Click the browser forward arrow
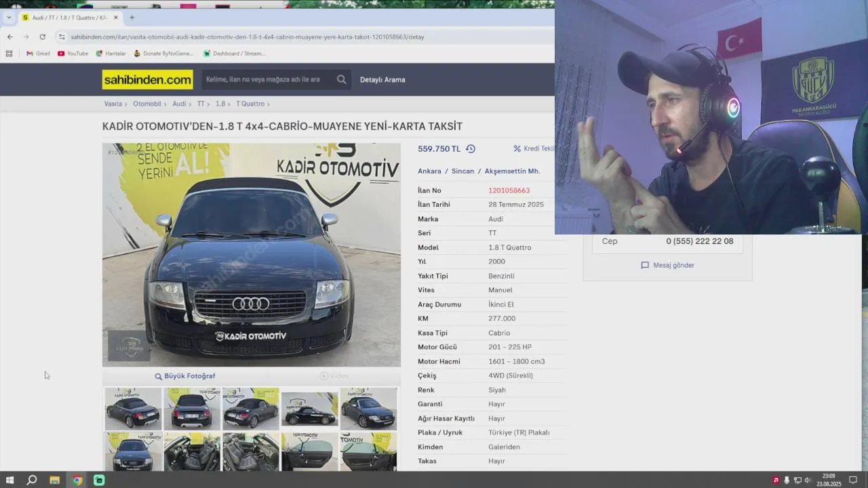The width and height of the screenshot is (868, 488). [x=26, y=37]
